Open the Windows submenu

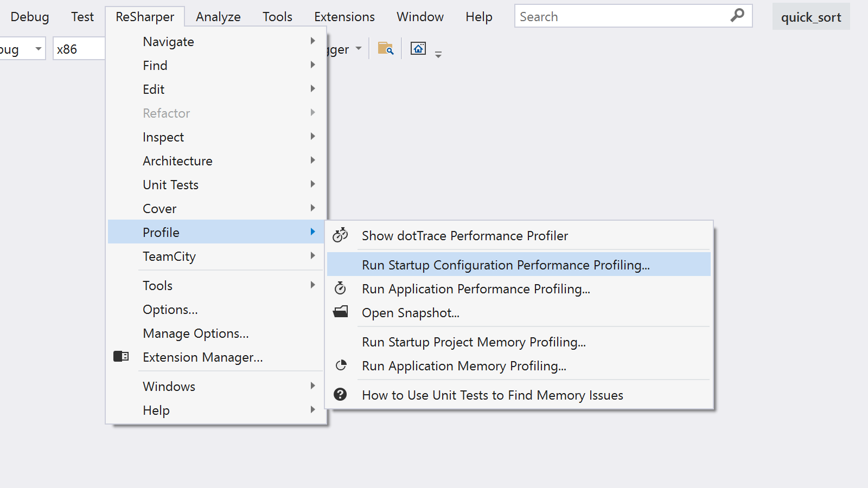point(217,387)
